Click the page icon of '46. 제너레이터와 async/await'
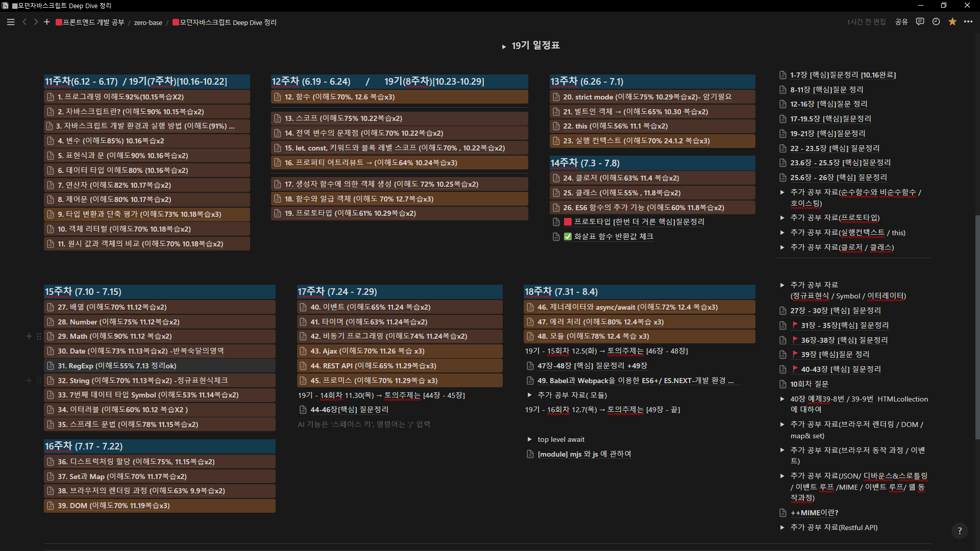The image size is (980, 551). pyautogui.click(x=530, y=307)
